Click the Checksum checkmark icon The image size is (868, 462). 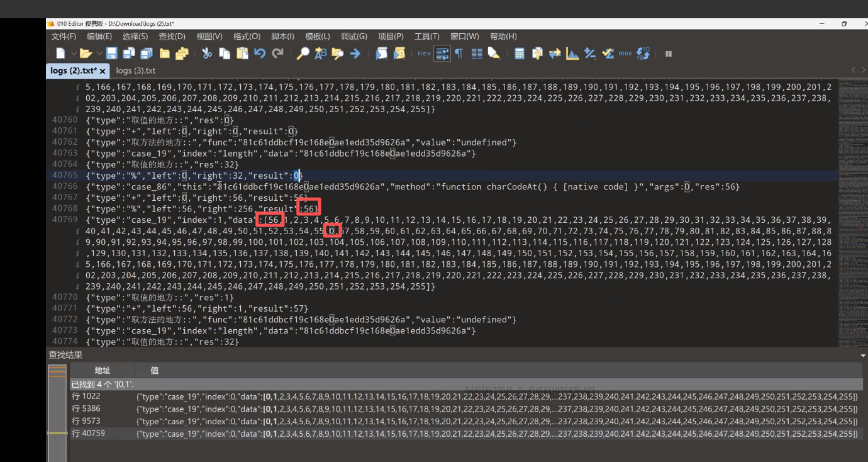coord(608,54)
